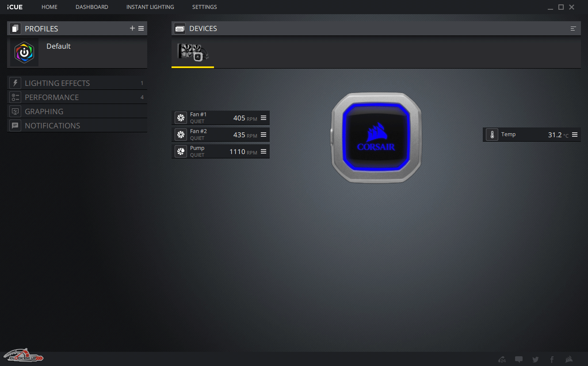Click the Graphing monitor icon
Viewport: 588px width, 366px height.
[15, 111]
